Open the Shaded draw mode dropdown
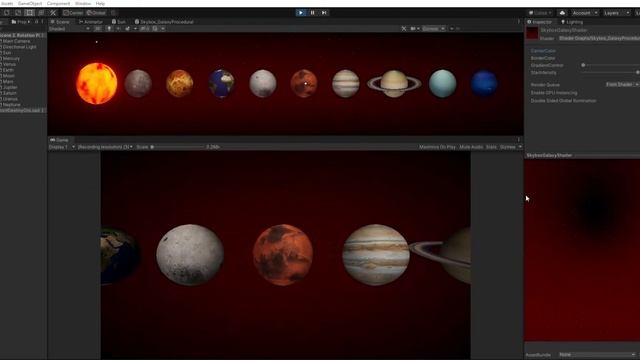The height and width of the screenshot is (360, 640). (69, 29)
